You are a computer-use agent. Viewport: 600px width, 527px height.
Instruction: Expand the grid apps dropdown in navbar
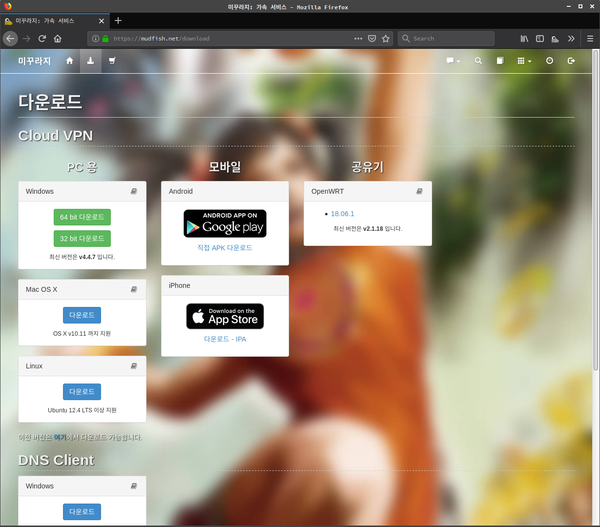tap(524, 61)
